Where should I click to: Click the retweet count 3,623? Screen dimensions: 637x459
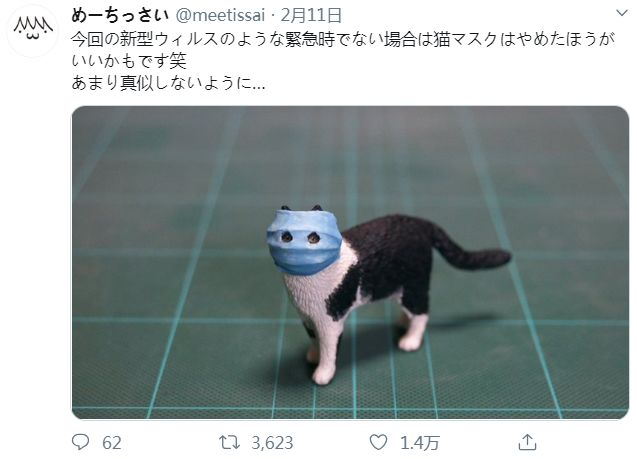[272, 442]
